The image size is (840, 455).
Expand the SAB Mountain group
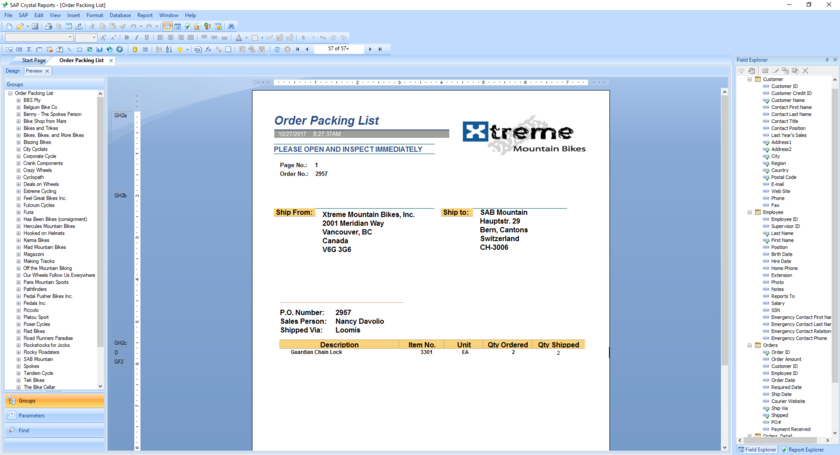[18, 359]
